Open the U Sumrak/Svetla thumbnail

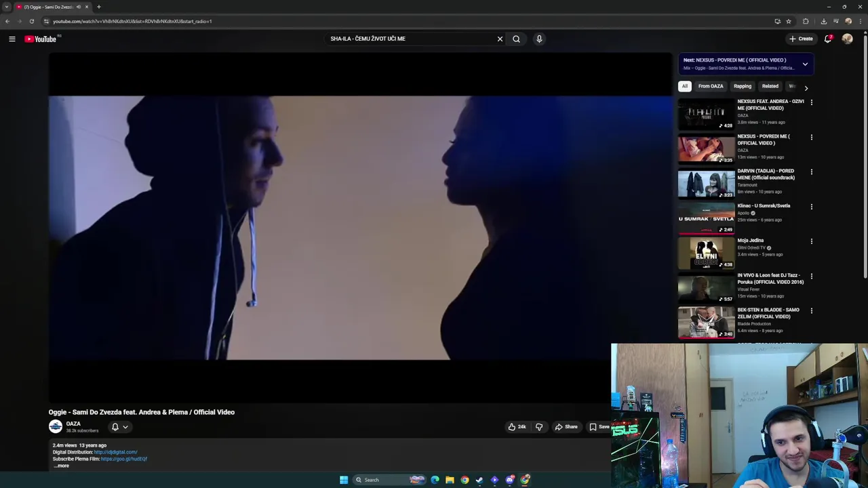[x=706, y=218]
